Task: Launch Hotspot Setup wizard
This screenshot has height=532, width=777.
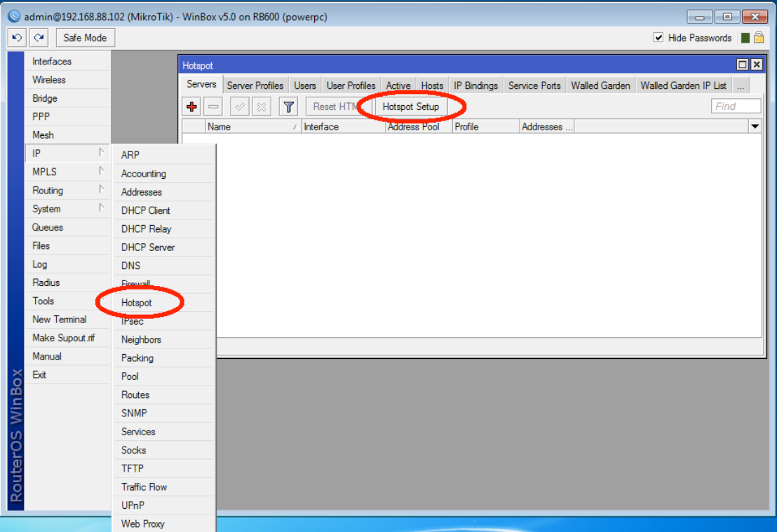Action: coord(411,107)
